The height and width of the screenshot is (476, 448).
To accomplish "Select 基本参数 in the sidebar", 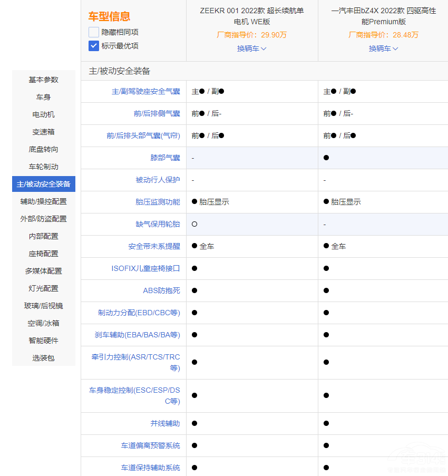I will click(44, 80).
